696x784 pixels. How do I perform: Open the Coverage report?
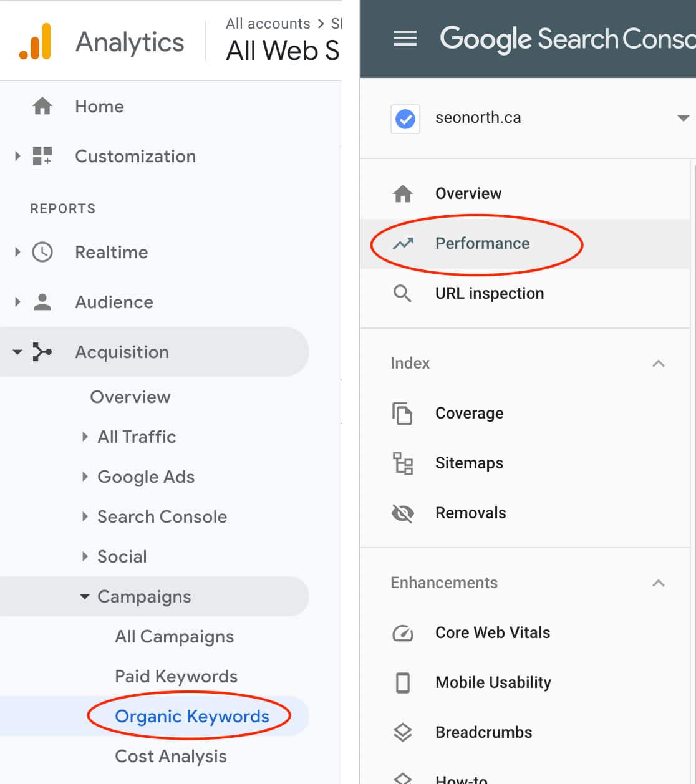click(x=470, y=413)
